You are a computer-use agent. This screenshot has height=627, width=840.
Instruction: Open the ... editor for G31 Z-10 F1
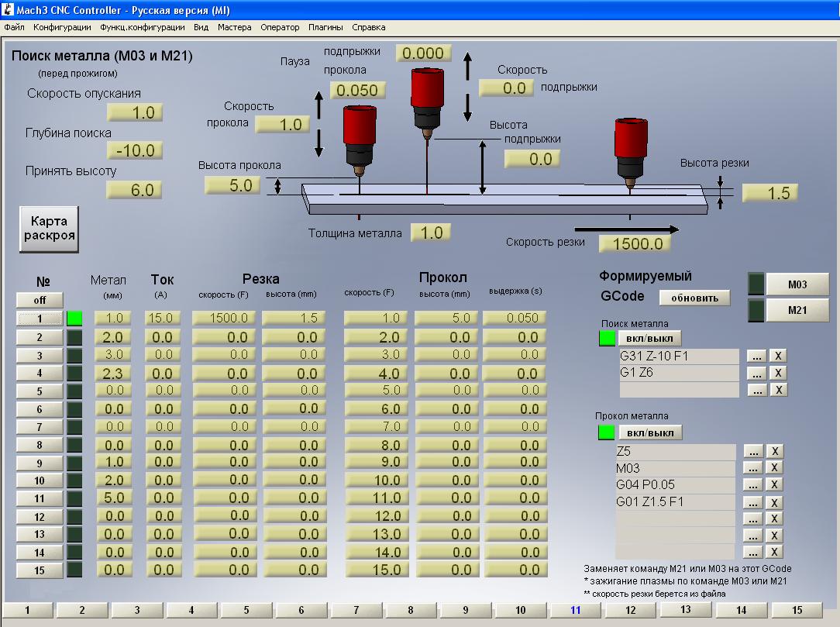(x=757, y=356)
